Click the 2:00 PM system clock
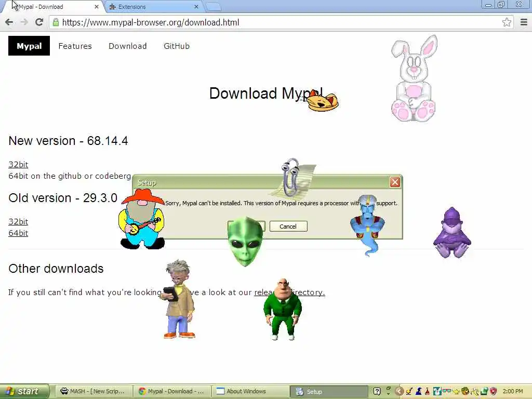This screenshot has height=399, width=532. coord(513,391)
